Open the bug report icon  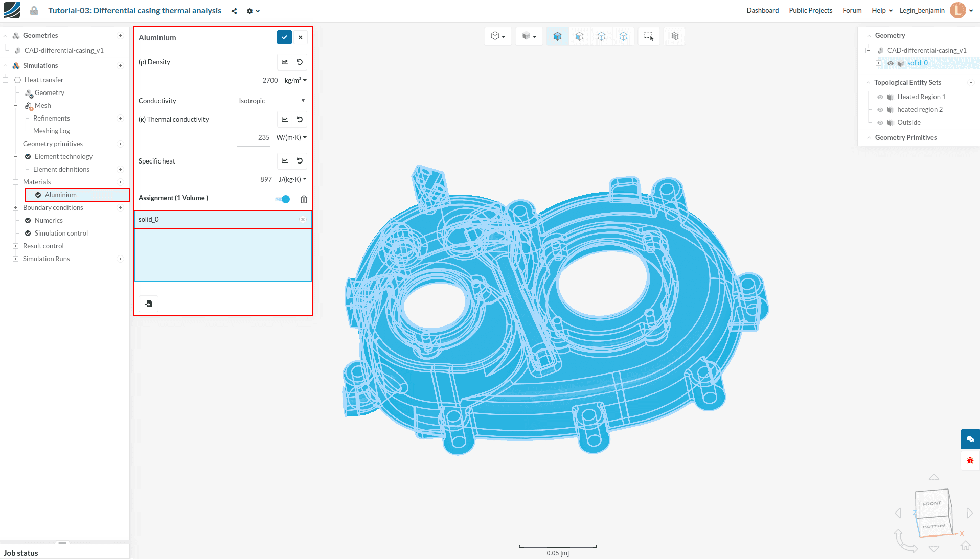(x=970, y=460)
